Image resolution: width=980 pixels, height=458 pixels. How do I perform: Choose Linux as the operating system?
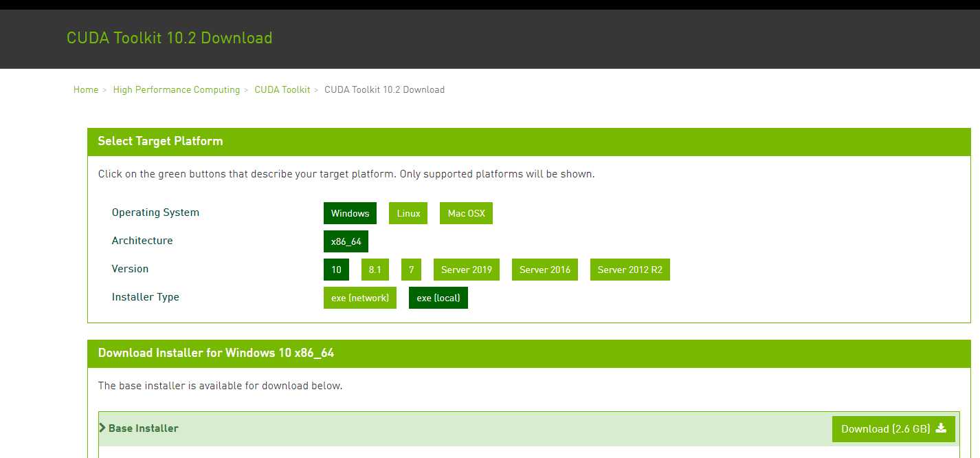point(408,213)
